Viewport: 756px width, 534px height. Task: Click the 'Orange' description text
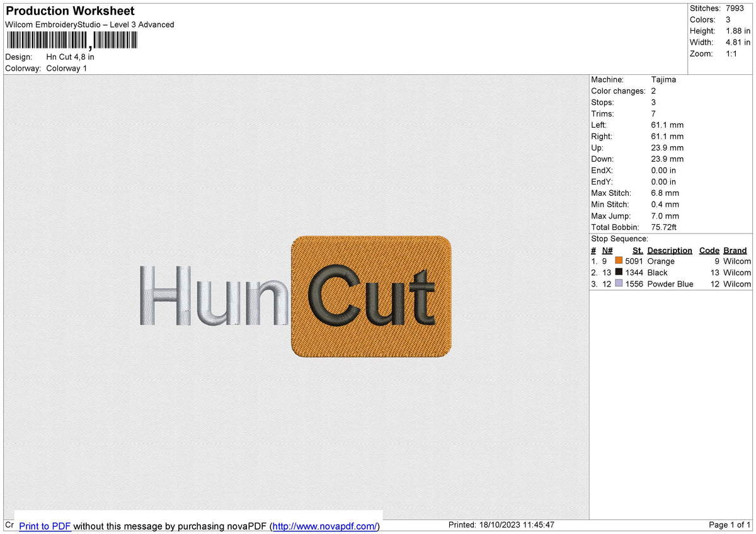[661, 261]
